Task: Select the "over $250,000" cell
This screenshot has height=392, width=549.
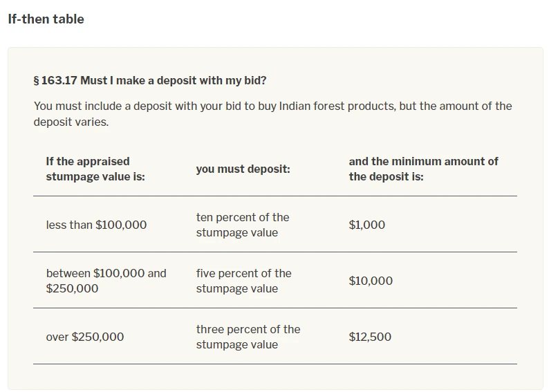Action: pyautogui.click(x=85, y=337)
